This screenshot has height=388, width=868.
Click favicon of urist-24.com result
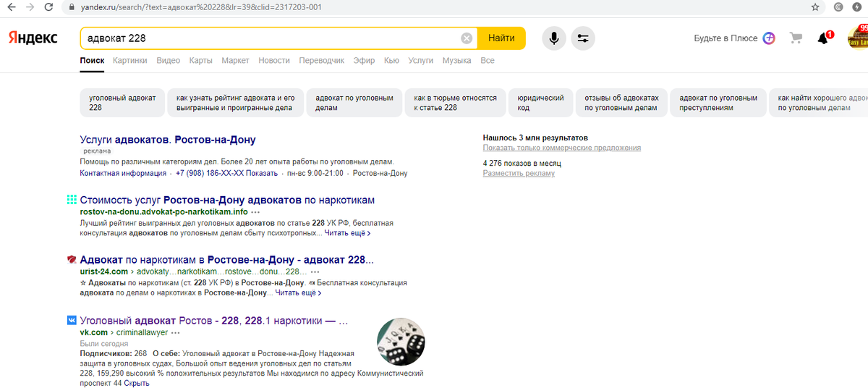[x=72, y=259]
